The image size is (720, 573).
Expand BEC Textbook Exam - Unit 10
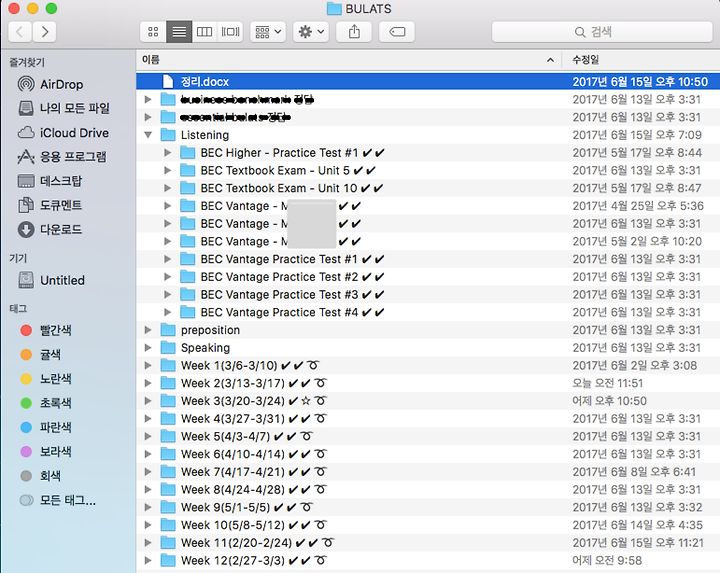(x=168, y=188)
